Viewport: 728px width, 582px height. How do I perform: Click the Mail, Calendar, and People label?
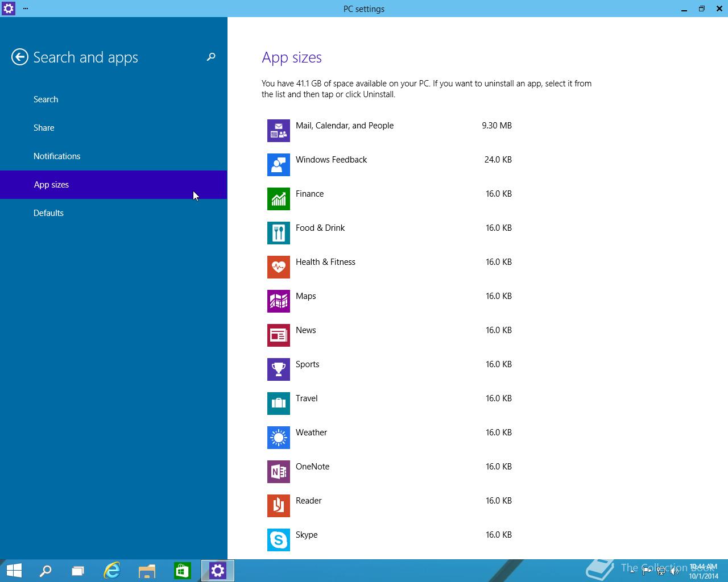[x=345, y=126]
